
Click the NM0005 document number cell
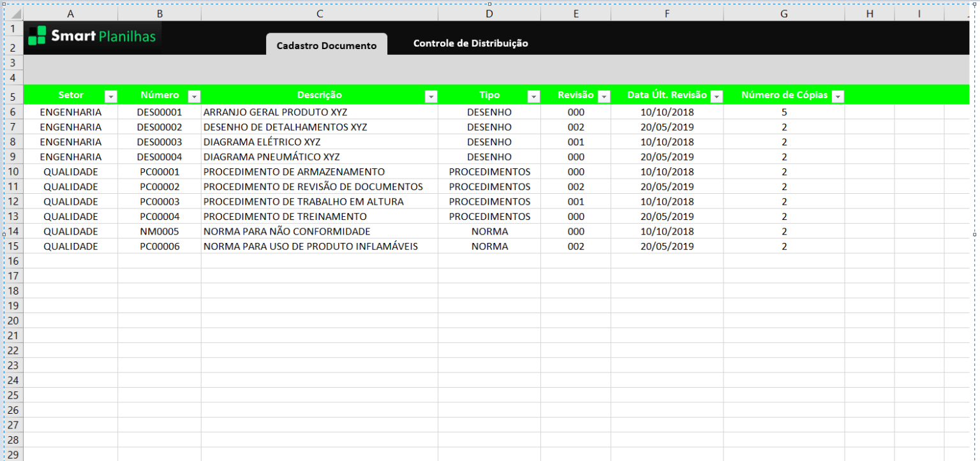pos(160,231)
